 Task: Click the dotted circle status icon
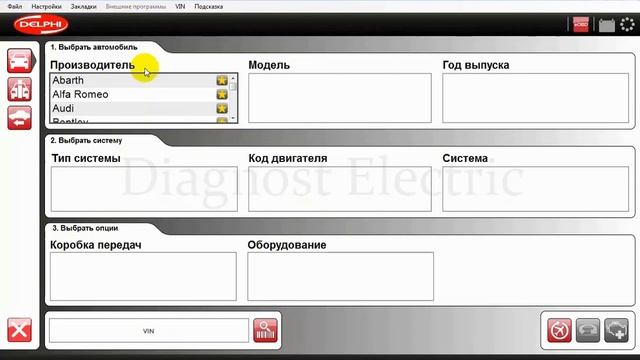click(627, 24)
